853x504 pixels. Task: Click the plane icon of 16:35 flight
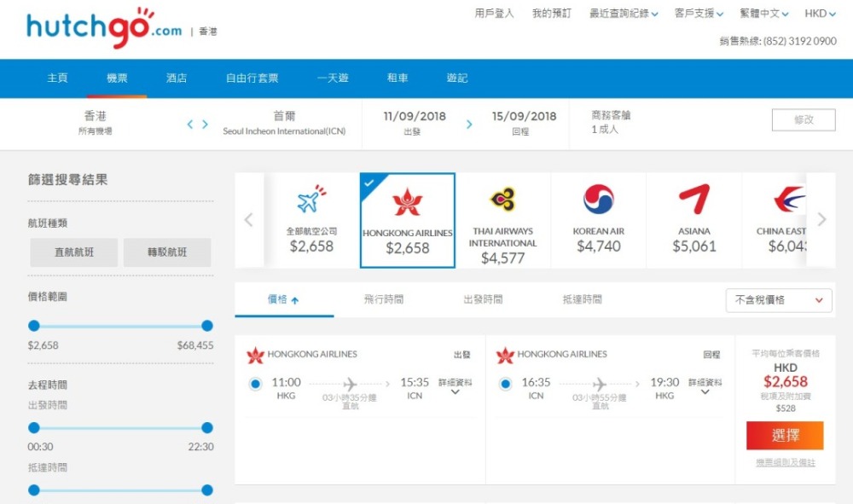point(600,384)
